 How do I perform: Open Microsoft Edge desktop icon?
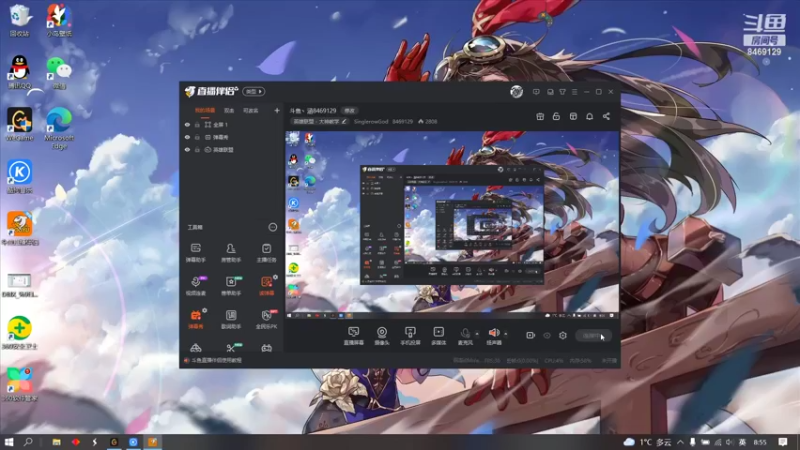point(59,128)
